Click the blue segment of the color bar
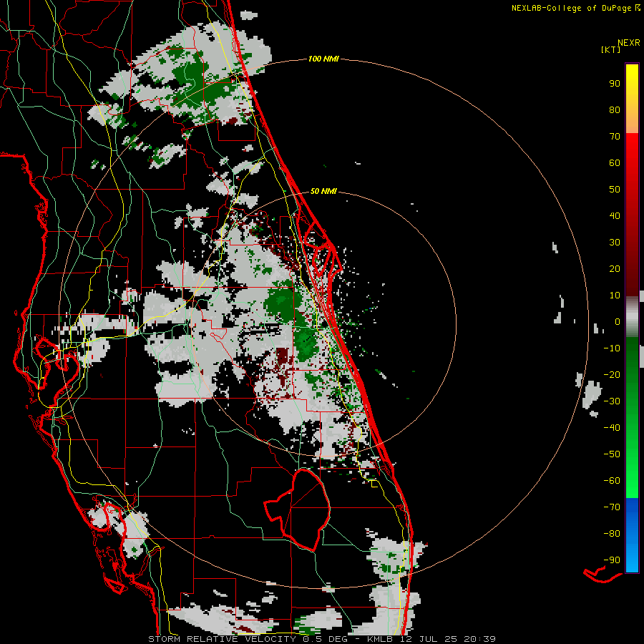 click(632, 535)
